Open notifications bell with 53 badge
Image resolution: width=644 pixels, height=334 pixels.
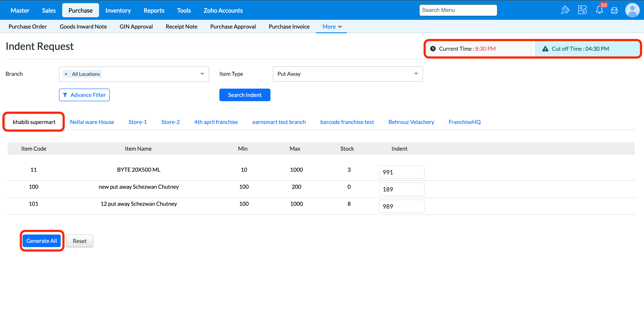tap(599, 10)
